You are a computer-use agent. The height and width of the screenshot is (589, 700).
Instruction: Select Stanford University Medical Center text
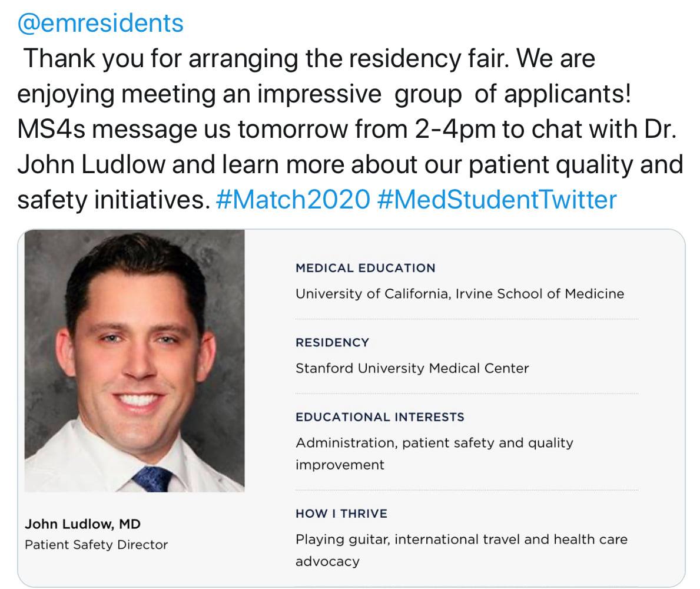[412, 368]
